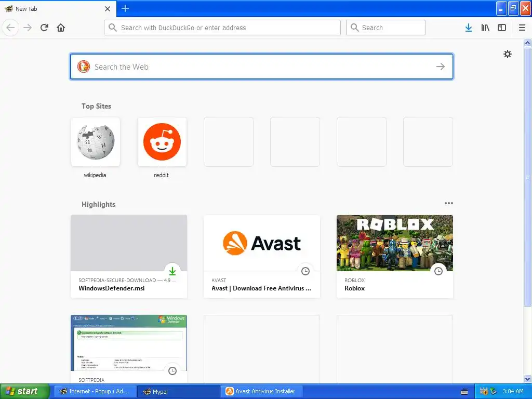This screenshot has width=532, height=399.
Task: Open WindowsDefender.msi highlight card
Action: point(129,257)
